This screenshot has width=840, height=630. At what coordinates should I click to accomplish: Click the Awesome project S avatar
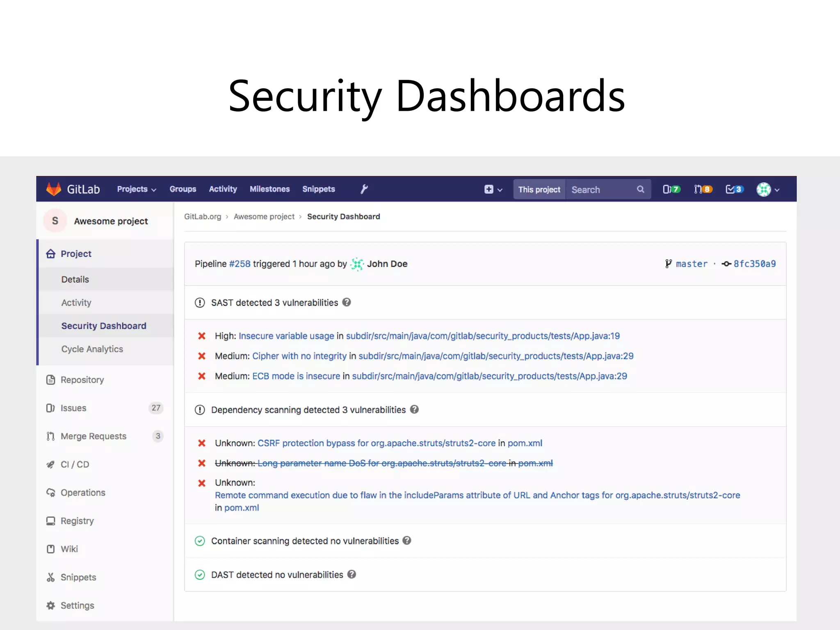[55, 221]
